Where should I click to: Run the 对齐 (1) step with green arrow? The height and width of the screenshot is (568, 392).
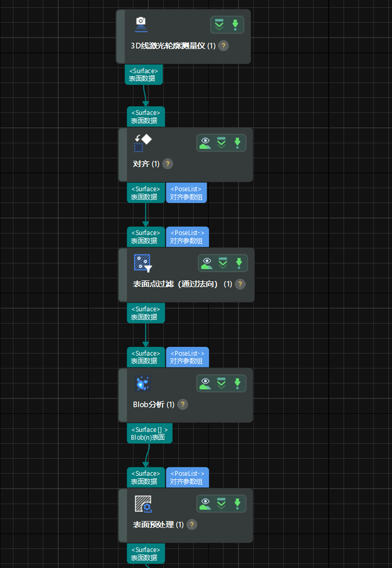(x=237, y=143)
